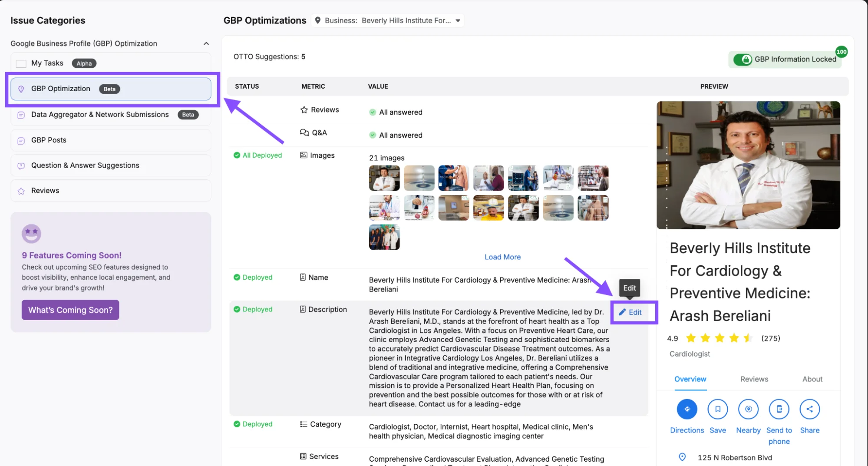This screenshot has height=466, width=868.
Task: Click the 100 score badge
Action: [842, 52]
